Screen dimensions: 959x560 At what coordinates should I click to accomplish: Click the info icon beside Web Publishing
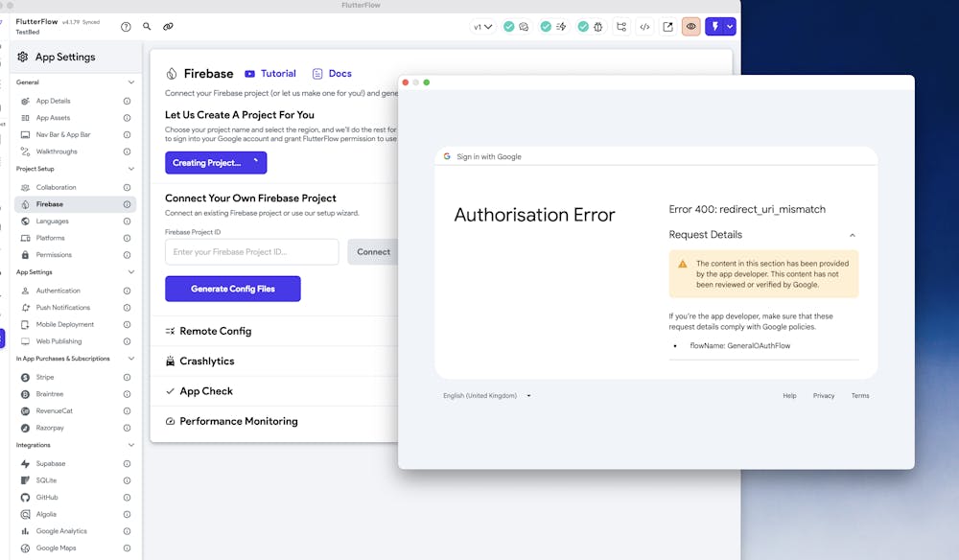(x=127, y=341)
